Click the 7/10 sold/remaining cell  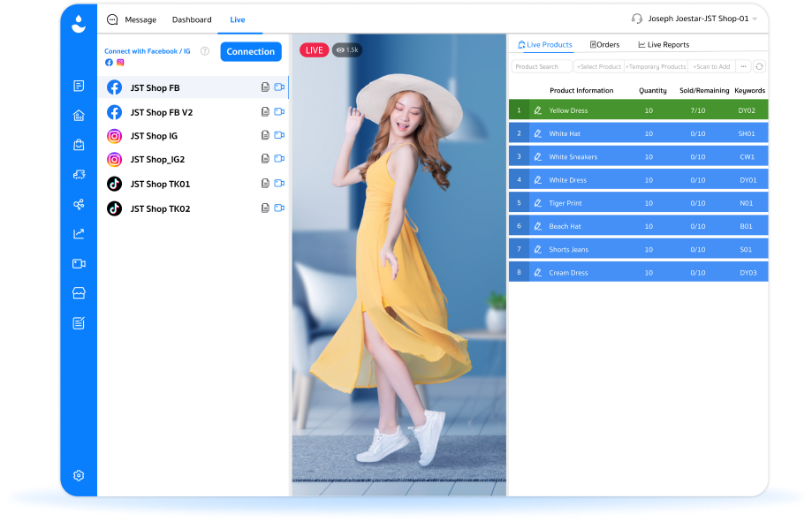coord(697,110)
